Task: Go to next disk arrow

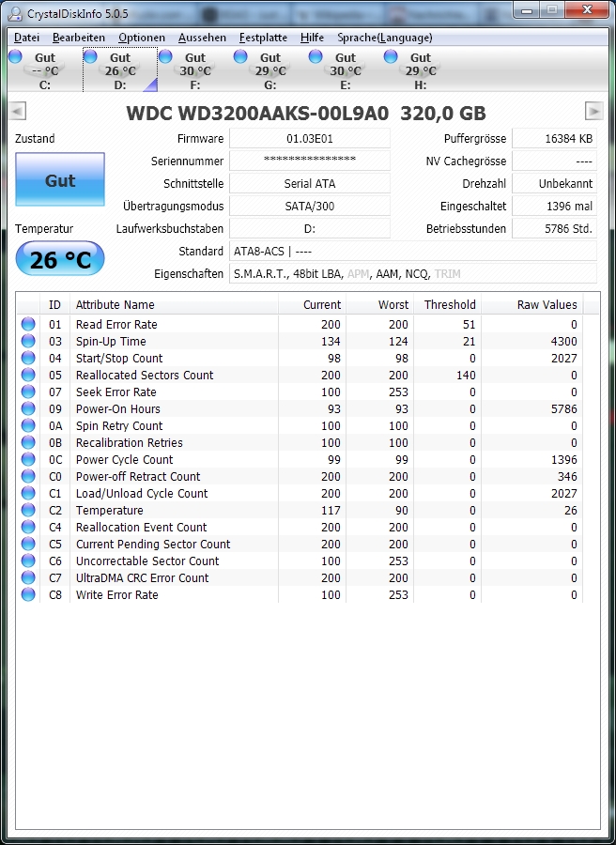Action: (593, 111)
